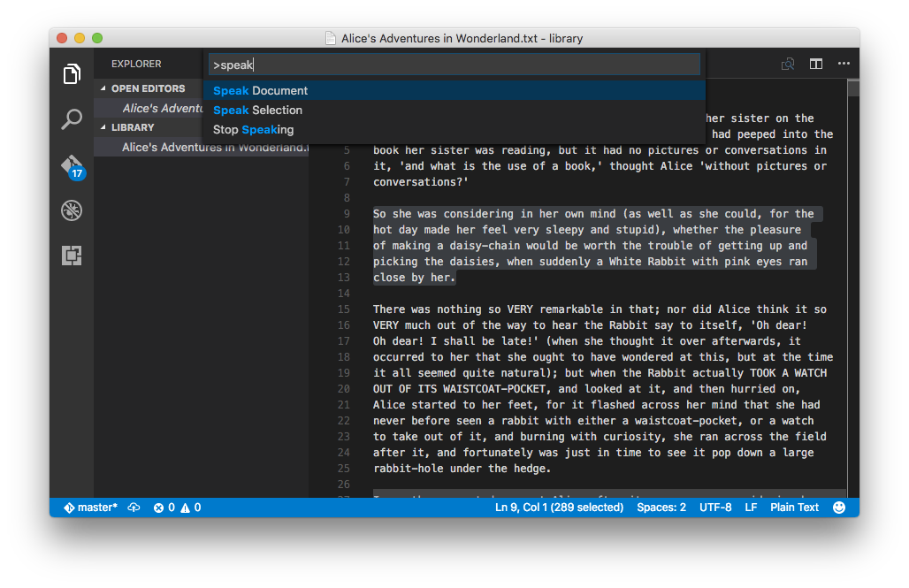Image resolution: width=909 pixels, height=588 pixels.
Task: Click the smiley feedback icon
Action: 839,508
